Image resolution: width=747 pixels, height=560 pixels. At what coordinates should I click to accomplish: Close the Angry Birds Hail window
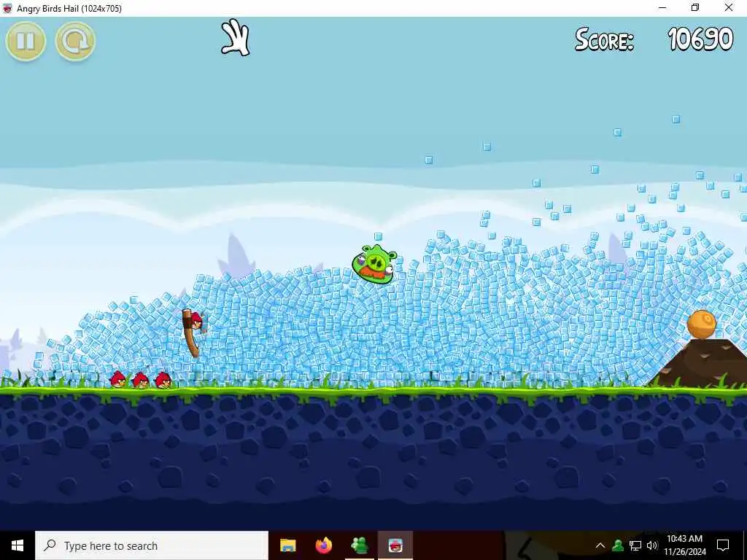pos(729,8)
